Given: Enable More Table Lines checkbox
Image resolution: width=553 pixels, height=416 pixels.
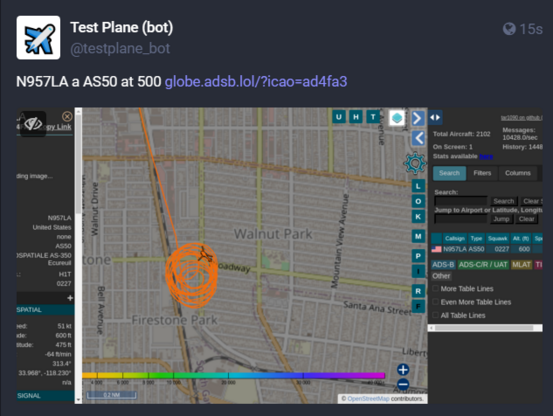Looking at the screenshot, I should [x=436, y=289].
